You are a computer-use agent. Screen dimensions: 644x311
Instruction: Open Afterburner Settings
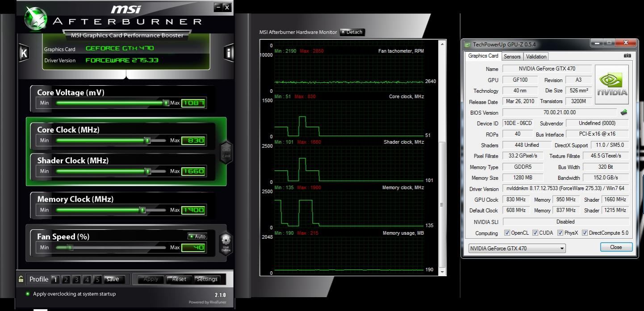[207, 279]
